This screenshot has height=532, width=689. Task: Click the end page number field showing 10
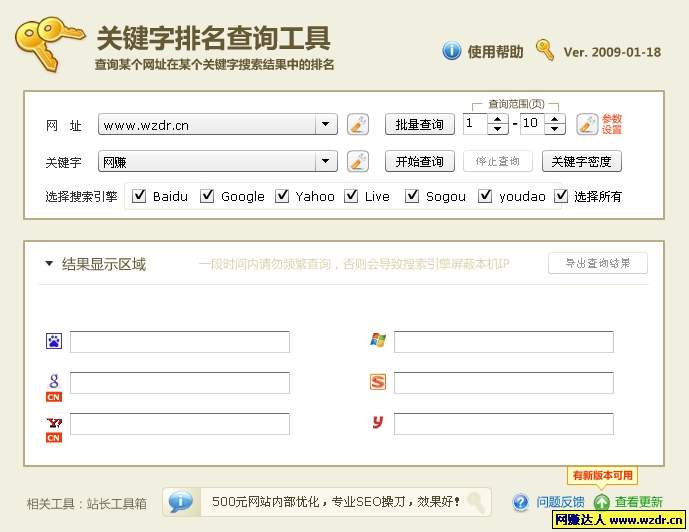coord(532,124)
